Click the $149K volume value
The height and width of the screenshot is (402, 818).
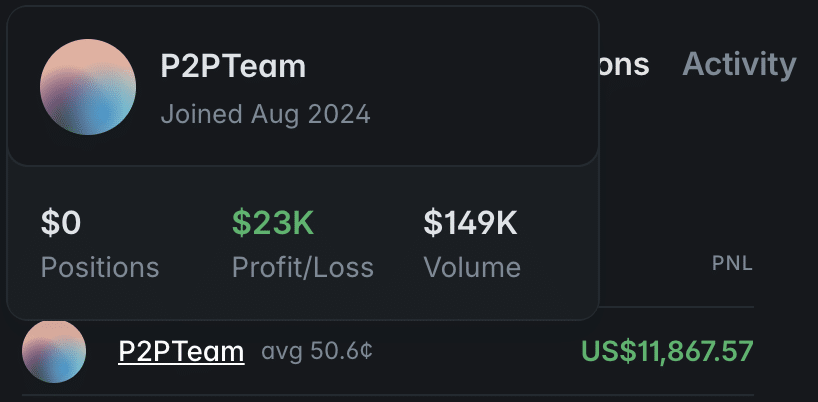[x=470, y=223]
